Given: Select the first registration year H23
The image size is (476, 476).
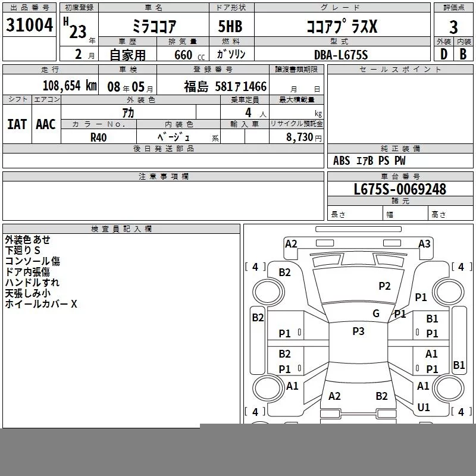Looking at the screenshot, I should (76, 28).
